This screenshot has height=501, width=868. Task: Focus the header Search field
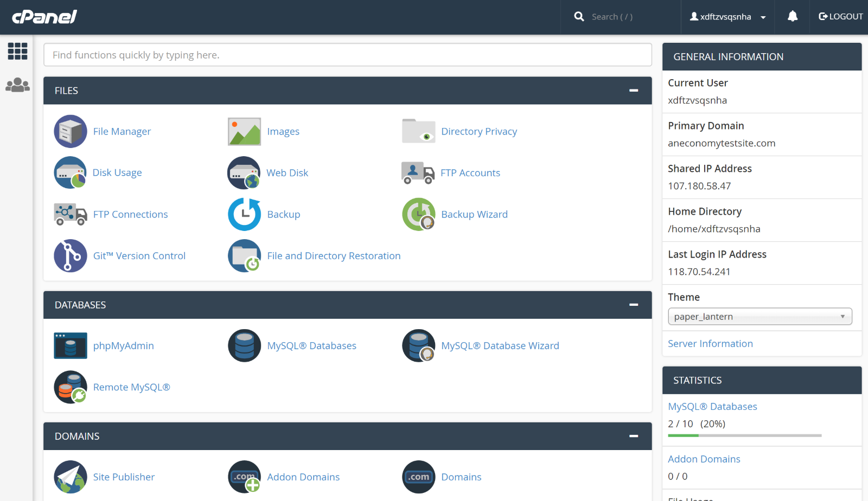click(x=631, y=17)
